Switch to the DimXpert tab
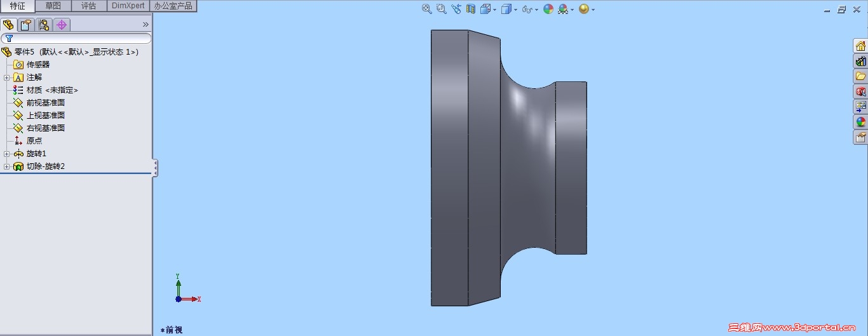Image resolution: width=868 pixels, height=336 pixels. 128,6
